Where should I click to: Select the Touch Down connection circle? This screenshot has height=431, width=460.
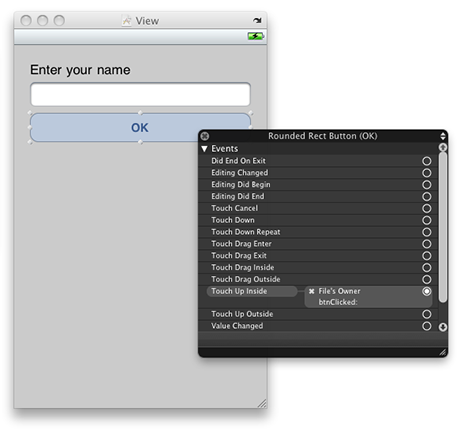(426, 220)
